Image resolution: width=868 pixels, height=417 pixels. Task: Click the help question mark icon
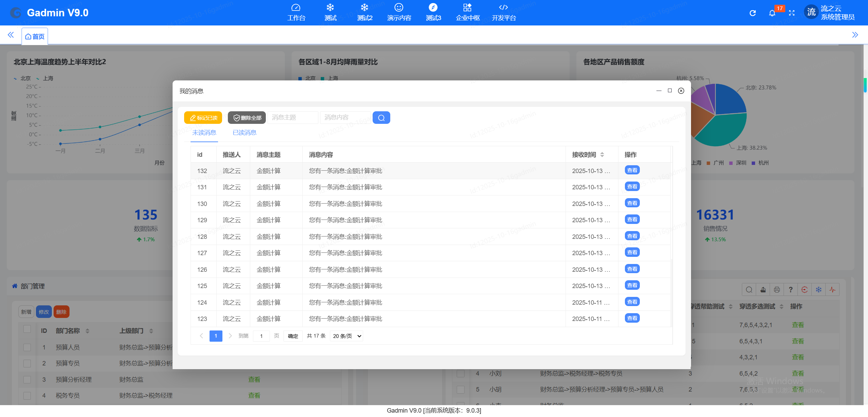pos(791,290)
